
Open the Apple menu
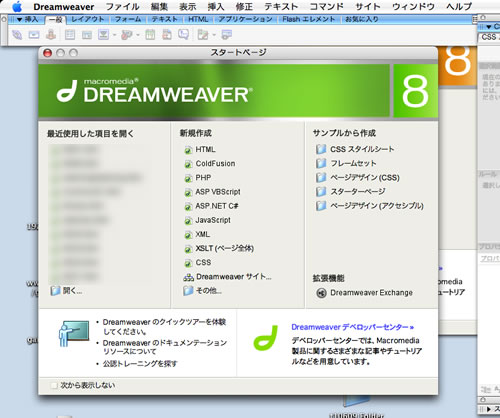[17, 7]
